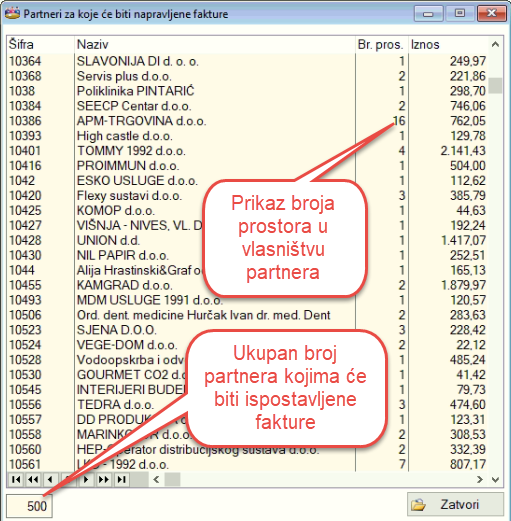
Task: Click the vertical scrollbar thumb
Action: [495, 86]
